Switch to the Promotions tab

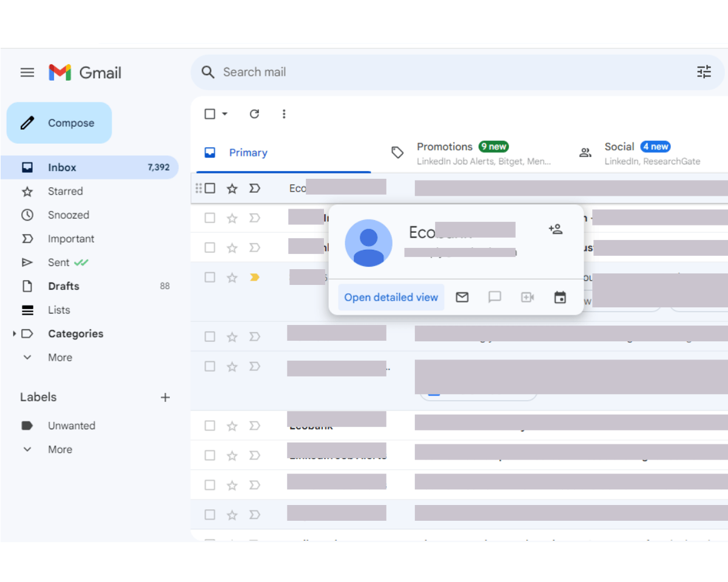click(471, 153)
